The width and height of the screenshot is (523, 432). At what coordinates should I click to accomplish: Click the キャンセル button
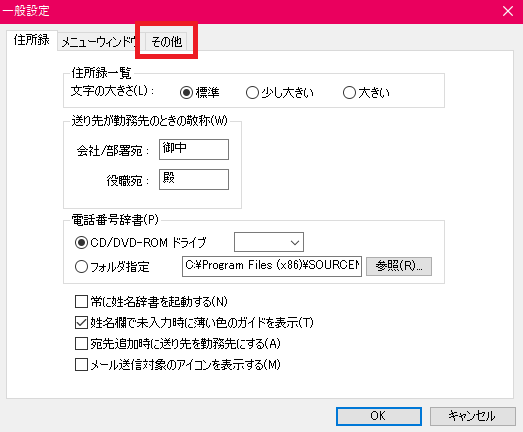[473, 416]
